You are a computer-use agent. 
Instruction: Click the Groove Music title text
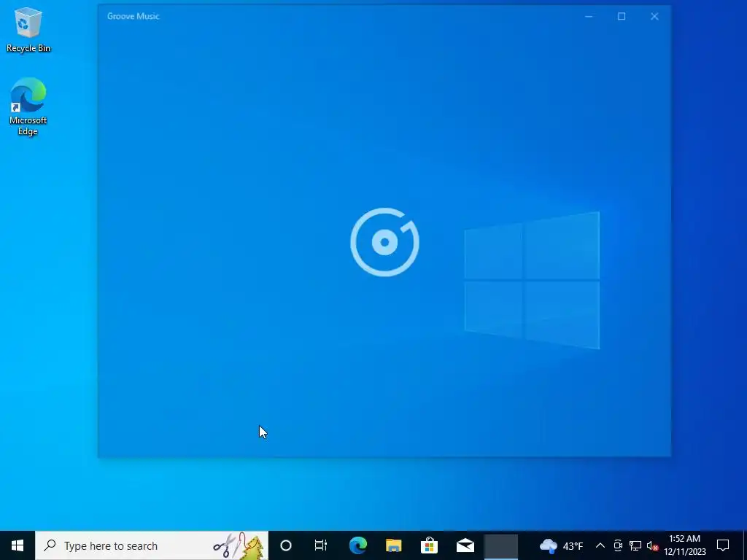pos(133,16)
